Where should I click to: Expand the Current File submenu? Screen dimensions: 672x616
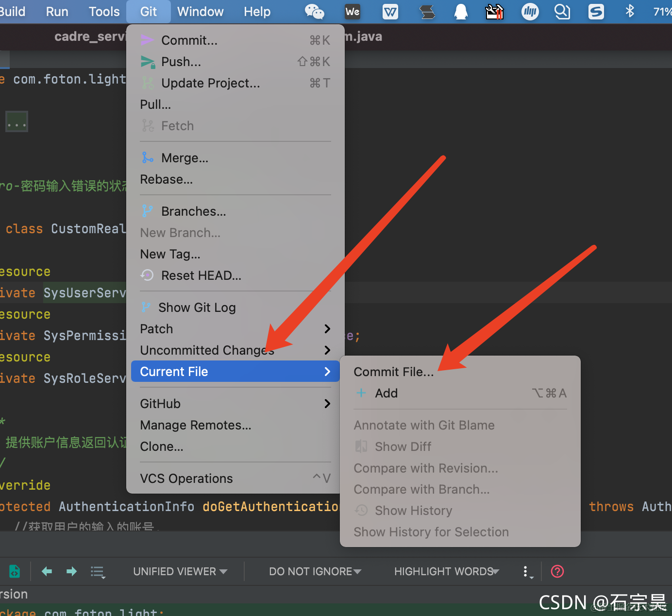(235, 372)
